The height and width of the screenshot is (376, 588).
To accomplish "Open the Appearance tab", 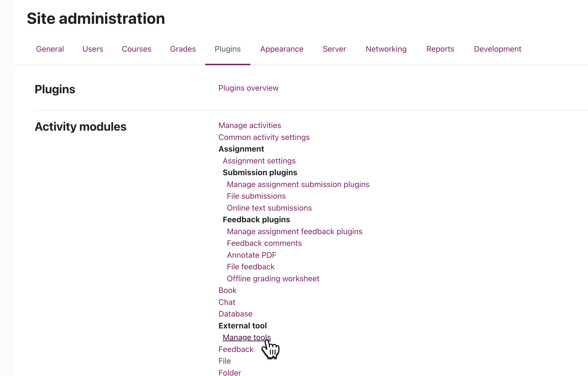I will click(x=282, y=49).
